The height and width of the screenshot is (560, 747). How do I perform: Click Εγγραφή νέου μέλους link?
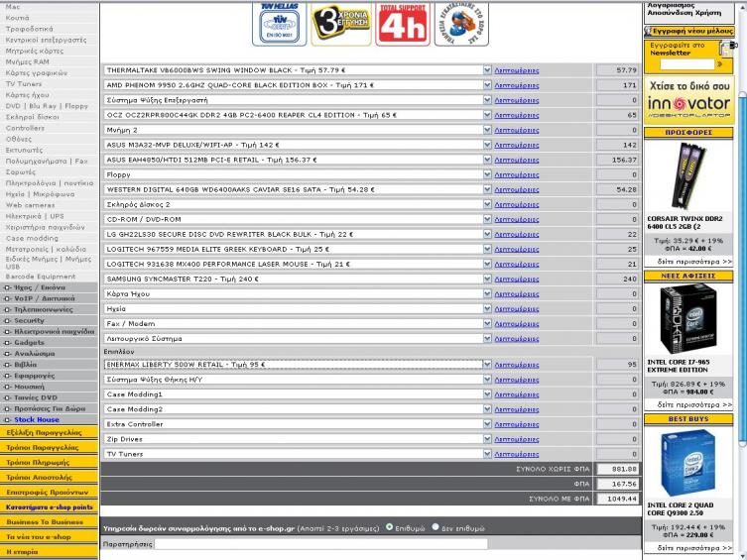[x=692, y=31]
